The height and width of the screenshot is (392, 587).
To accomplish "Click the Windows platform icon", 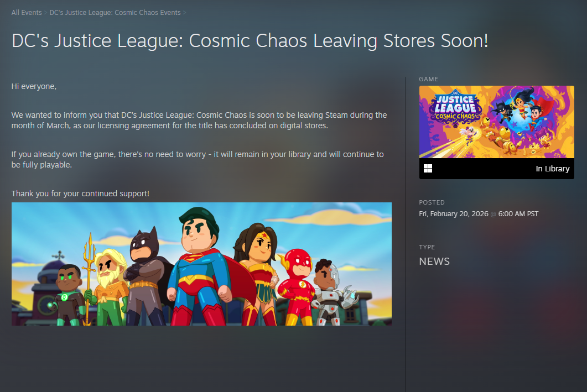I will click(428, 169).
